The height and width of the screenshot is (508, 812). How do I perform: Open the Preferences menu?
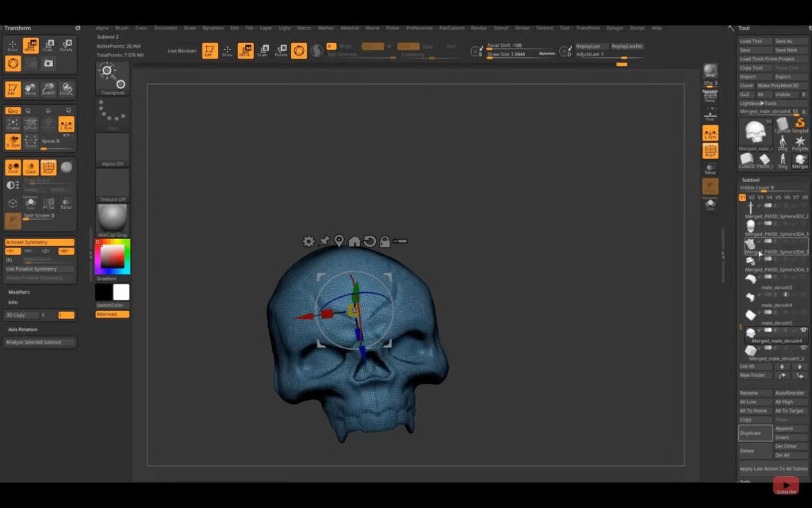pyautogui.click(x=419, y=27)
